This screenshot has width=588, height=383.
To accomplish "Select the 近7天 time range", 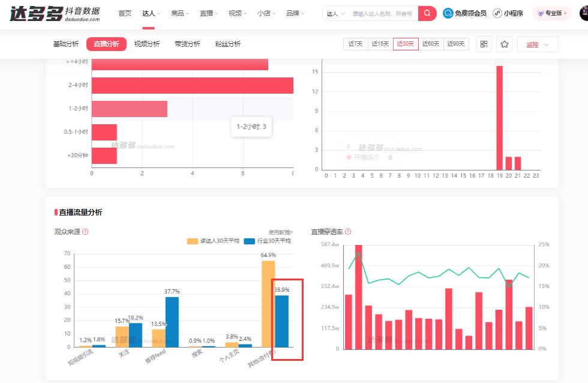I will tap(355, 44).
